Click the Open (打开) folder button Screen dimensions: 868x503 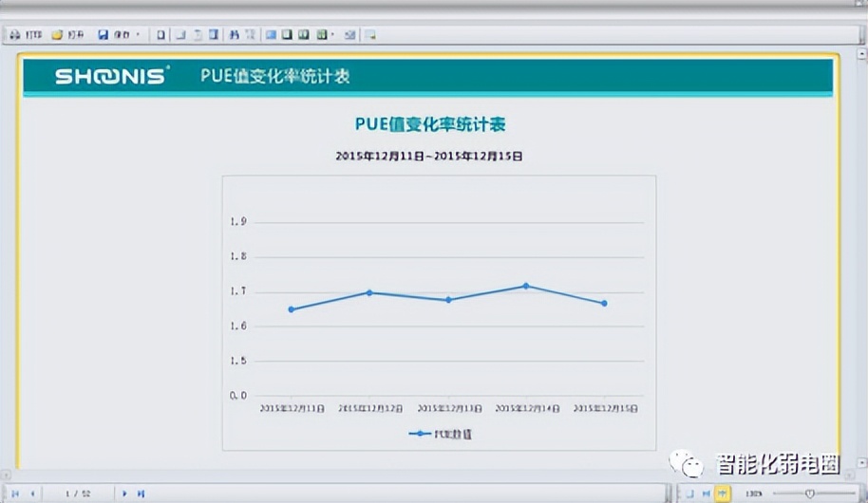[x=67, y=35]
